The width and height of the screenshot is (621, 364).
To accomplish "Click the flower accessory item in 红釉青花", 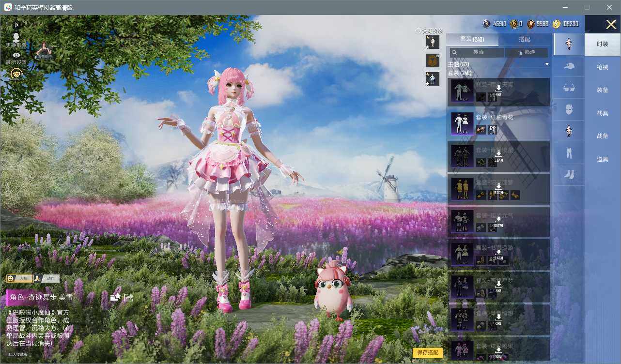I will [x=481, y=130].
